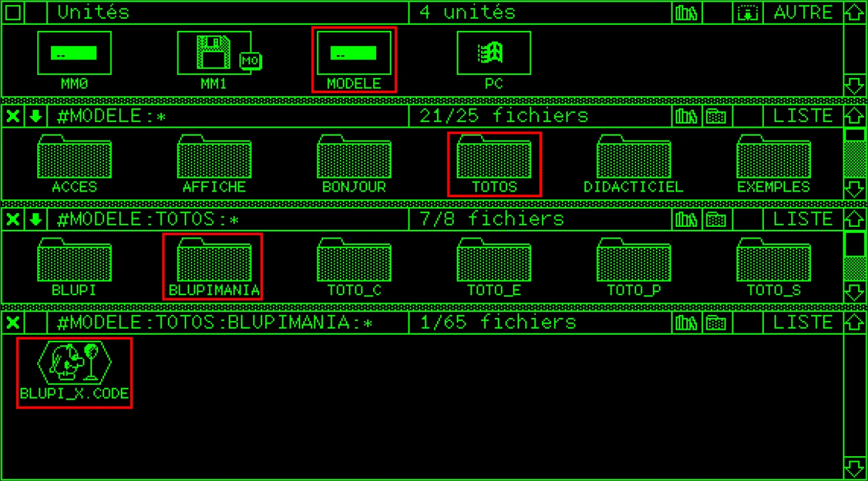Toggle the square checkbox in Unités header
This screenshot has height=481, width=868.
pyautogui.click(x=12, y=12)
